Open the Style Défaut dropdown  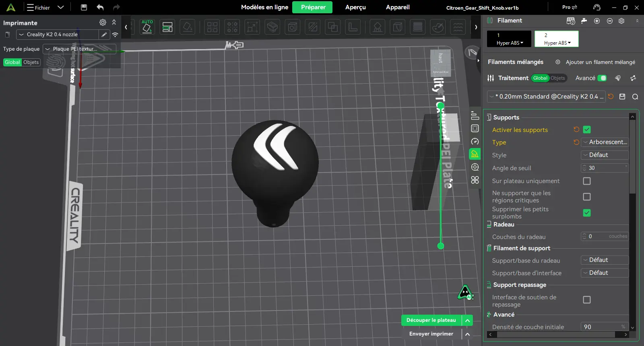pyautogui.click(x=605, y=155)
